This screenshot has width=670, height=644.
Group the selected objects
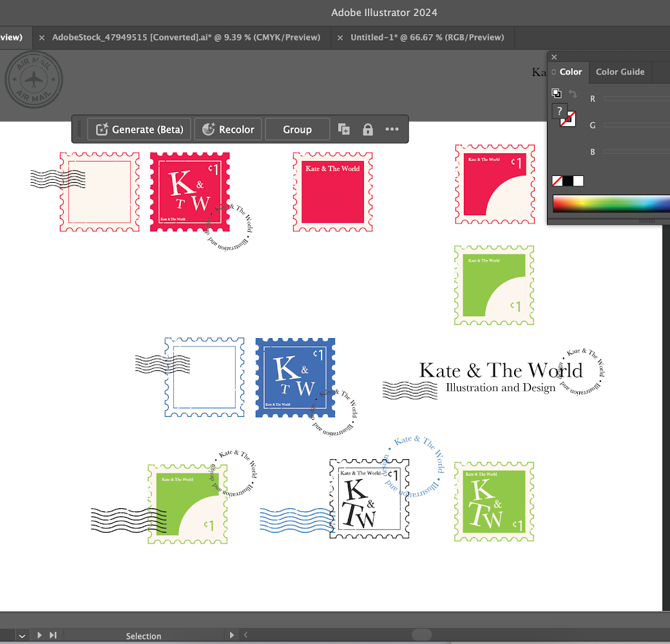(298, 129)
